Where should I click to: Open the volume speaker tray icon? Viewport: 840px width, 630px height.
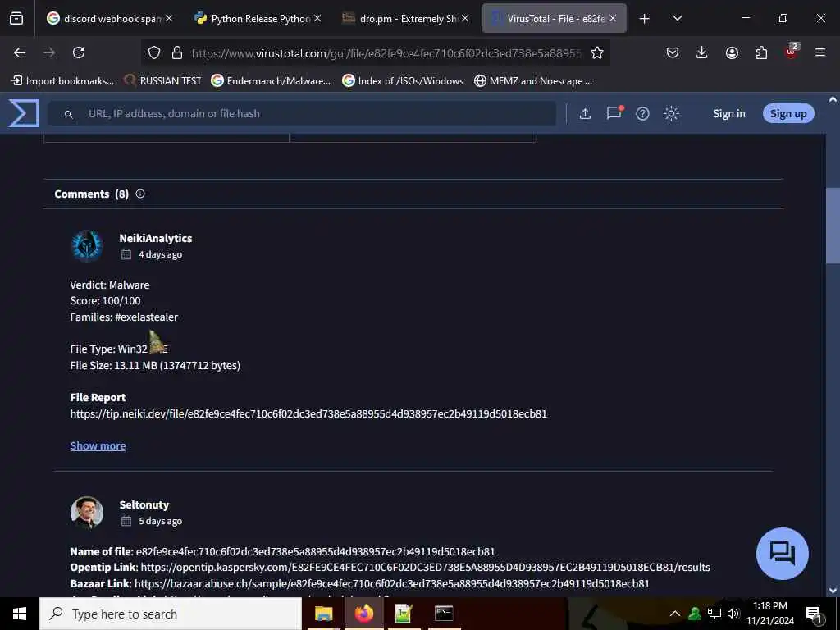[733, 614]
